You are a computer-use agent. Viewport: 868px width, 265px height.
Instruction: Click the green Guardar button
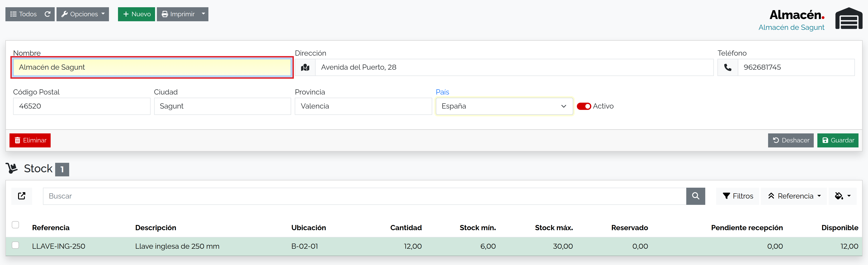(x=838, y=141)
